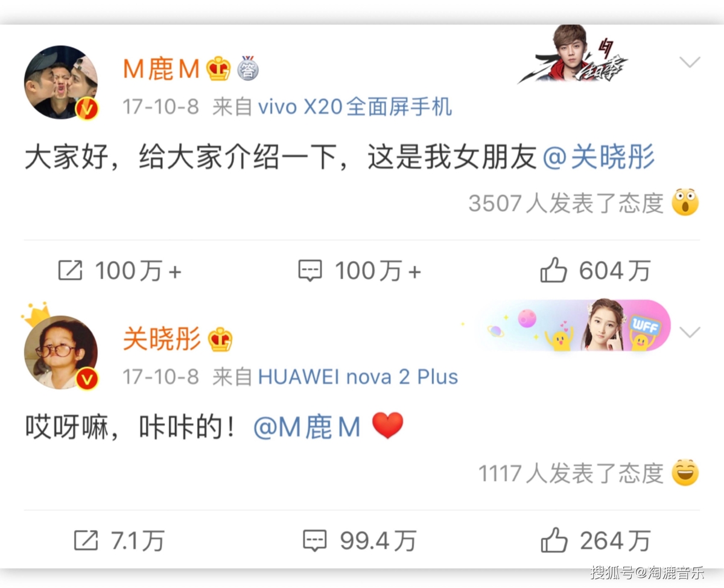Open the @M鹿M mention link
Viewport: 724px width, 588px height.
click(307, 428)
